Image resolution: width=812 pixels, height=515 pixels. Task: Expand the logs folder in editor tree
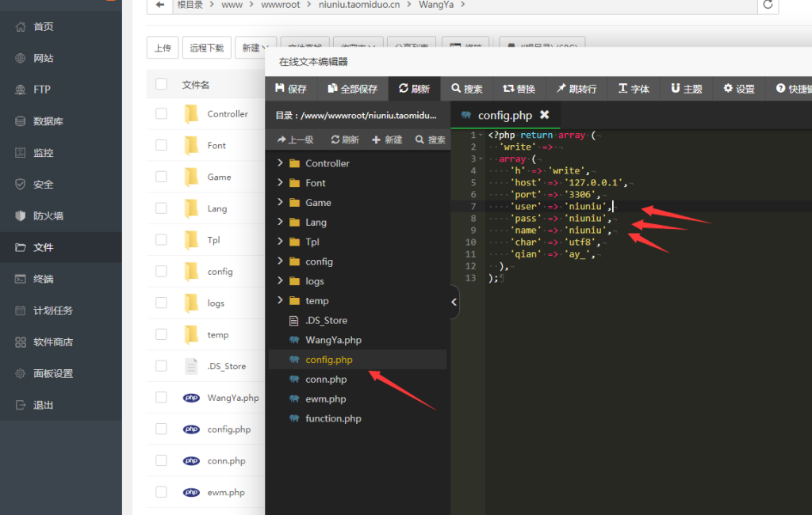point(280,281)
